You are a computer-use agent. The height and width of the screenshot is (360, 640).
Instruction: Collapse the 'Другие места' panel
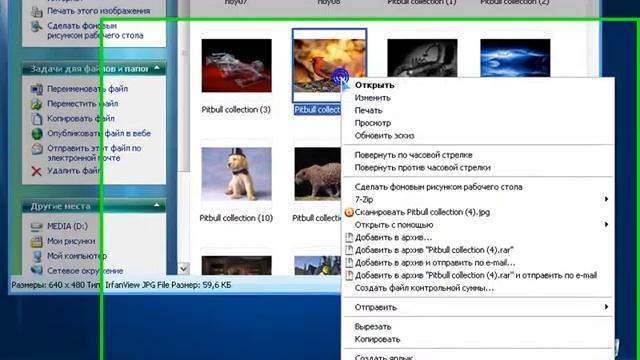coord(157,206)
